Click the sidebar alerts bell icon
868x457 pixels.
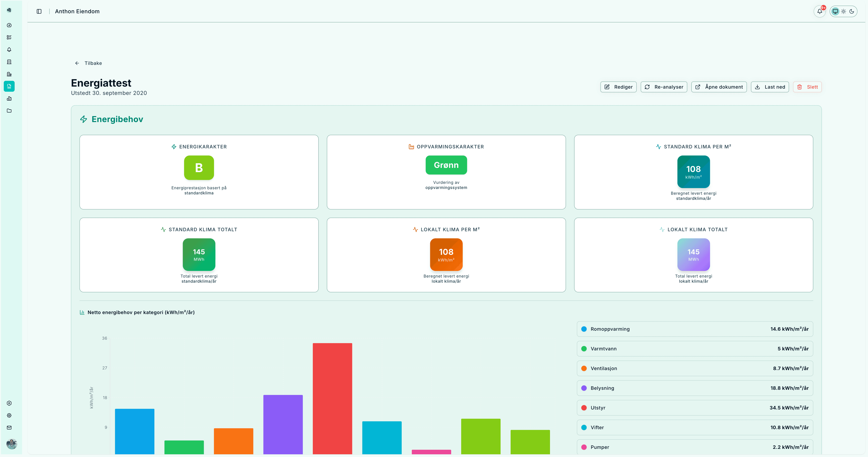(9, 49)
